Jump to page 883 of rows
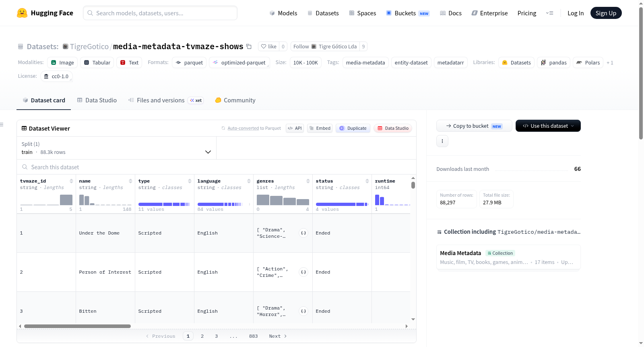This screenshot has width=644, height=347. click(253, 336)
